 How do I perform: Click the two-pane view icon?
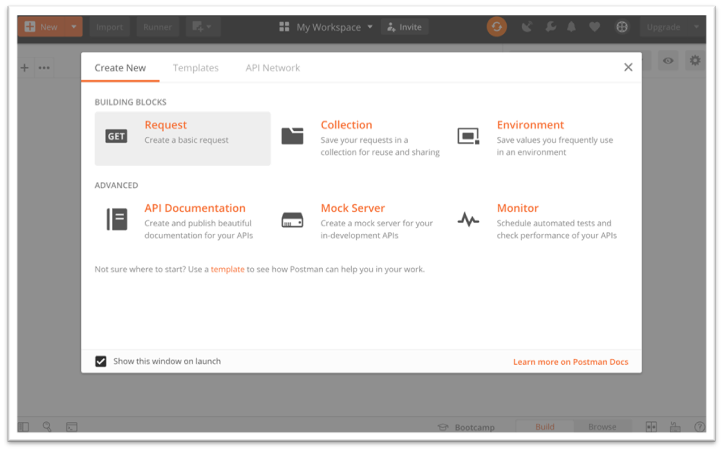651,427
